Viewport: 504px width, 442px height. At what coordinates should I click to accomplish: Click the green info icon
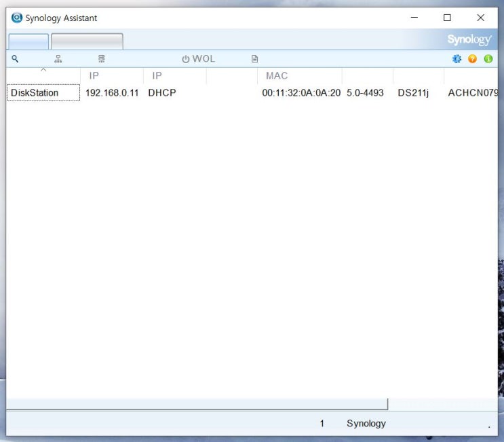(488, 59)
